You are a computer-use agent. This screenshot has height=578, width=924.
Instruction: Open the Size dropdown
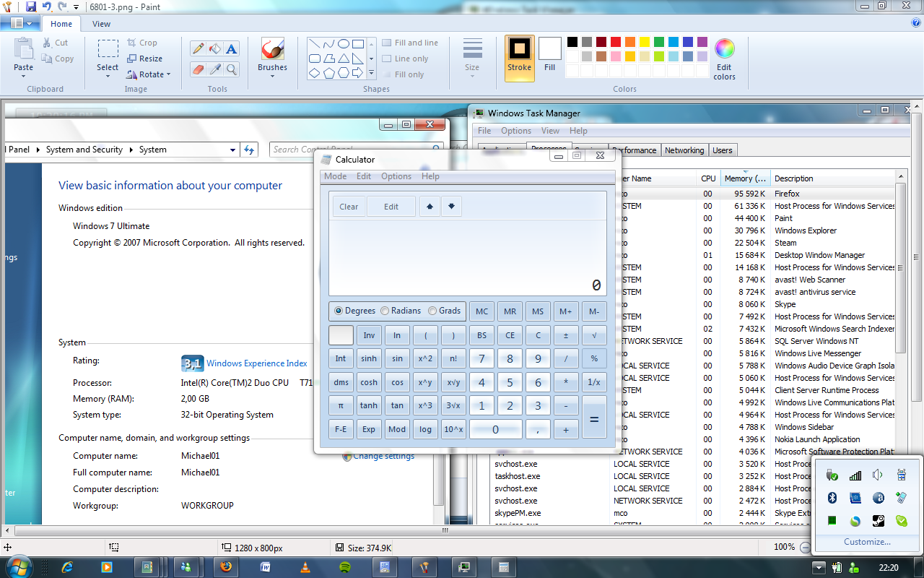472,58
